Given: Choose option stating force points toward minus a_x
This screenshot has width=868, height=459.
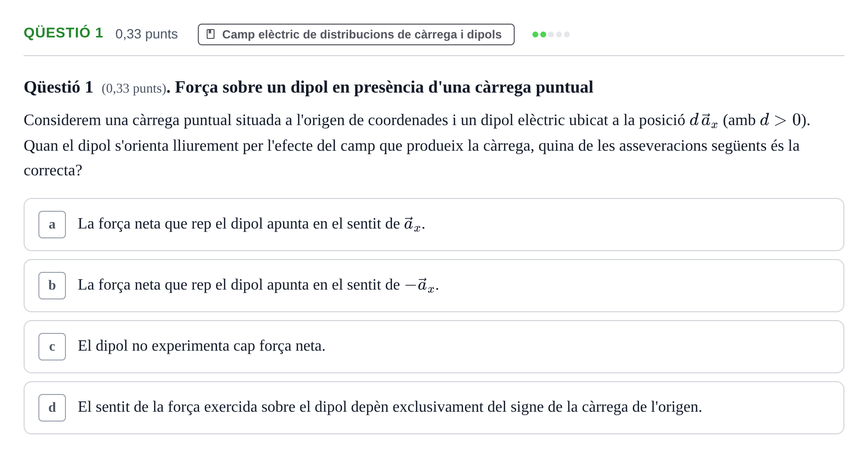Looking at the screenshot, I should point(434,286).
